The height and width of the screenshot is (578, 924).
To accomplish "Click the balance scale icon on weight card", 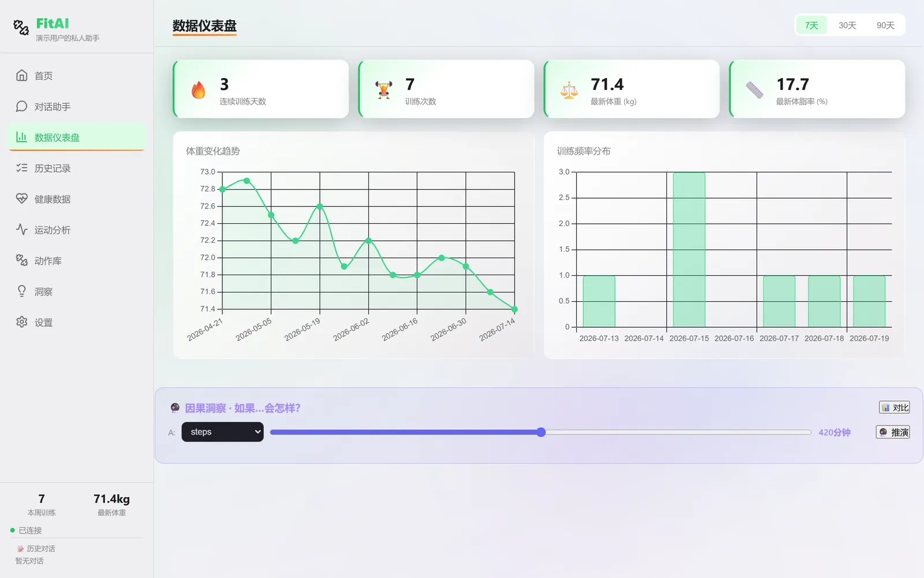I will pyautogui.click(x=569, y=90).
